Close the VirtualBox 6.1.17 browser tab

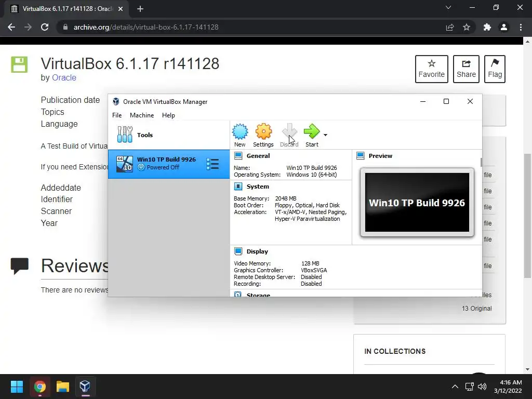(x=121, y=9)
